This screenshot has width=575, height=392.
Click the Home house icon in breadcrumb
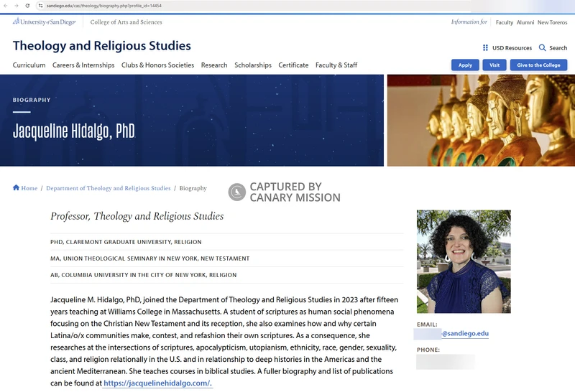point(16,188)
